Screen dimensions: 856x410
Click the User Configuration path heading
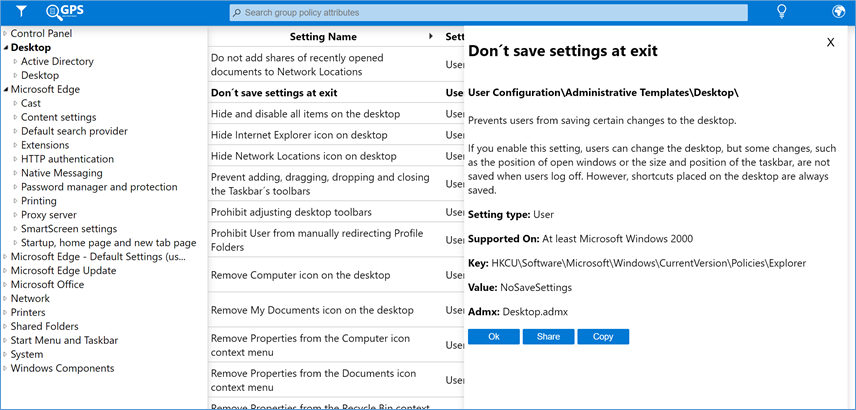[603, 93]
